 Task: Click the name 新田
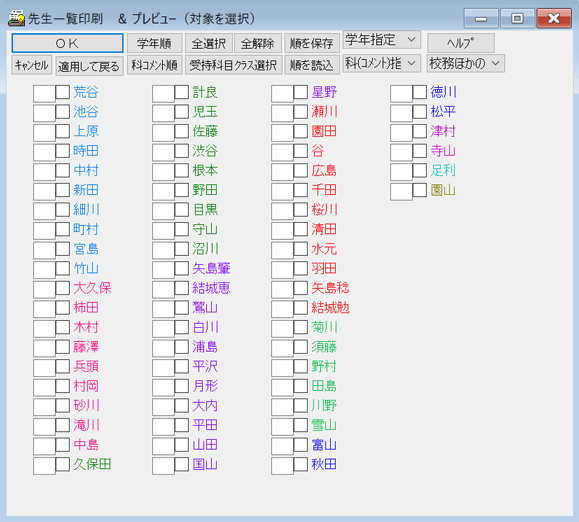tap(86, 190)
